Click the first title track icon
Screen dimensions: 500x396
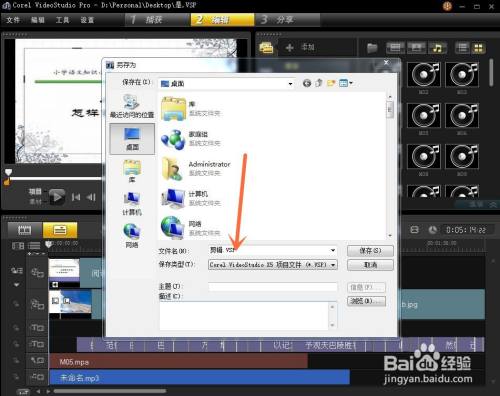point(37,328)
